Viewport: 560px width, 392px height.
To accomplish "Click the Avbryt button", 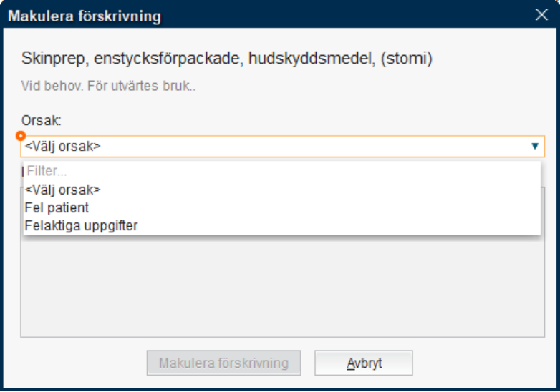I will click(x=364, y=363).
